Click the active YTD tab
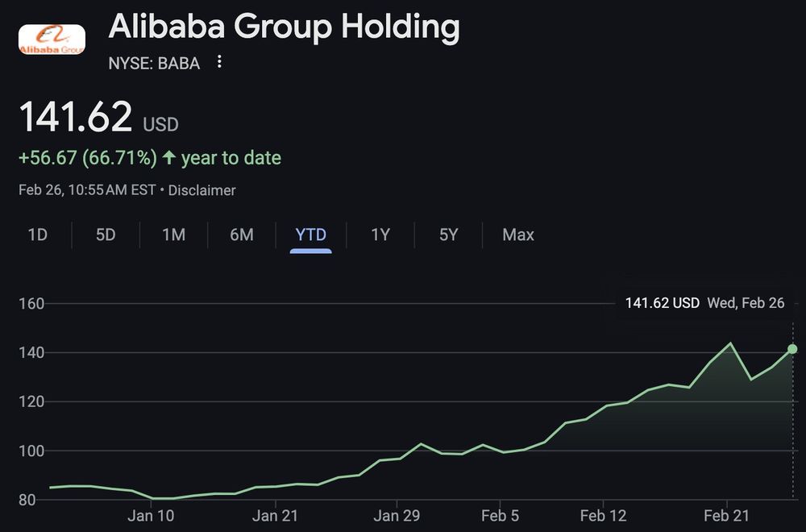This screenshot has width=806, height=532. click(311, 235)
